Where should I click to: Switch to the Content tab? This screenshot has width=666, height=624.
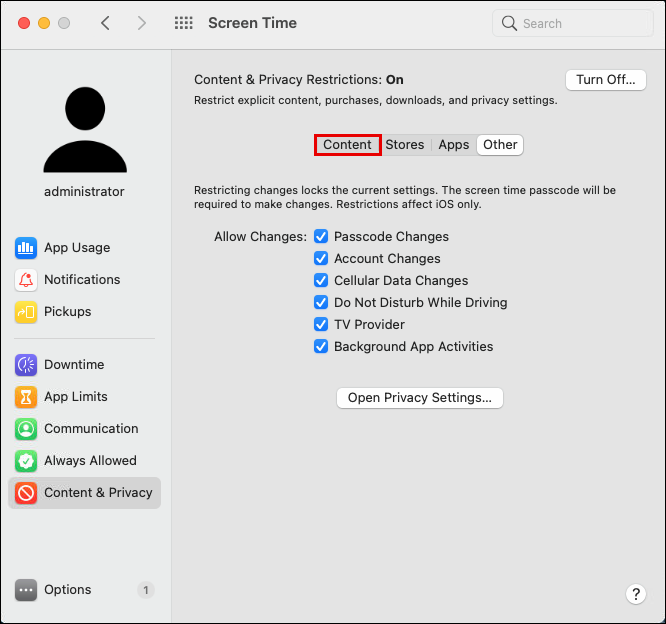click(x=347, y=145)
